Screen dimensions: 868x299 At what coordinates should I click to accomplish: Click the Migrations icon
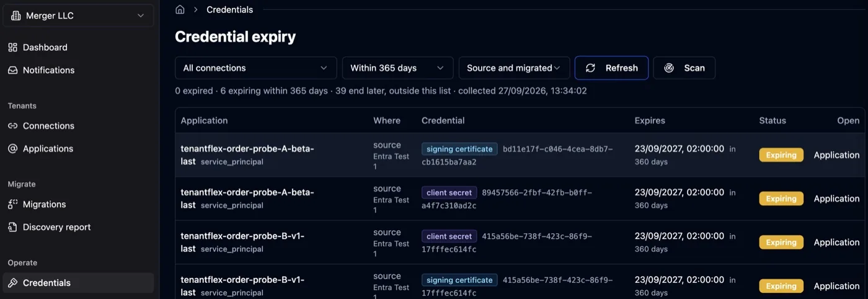tap(12, 204)
